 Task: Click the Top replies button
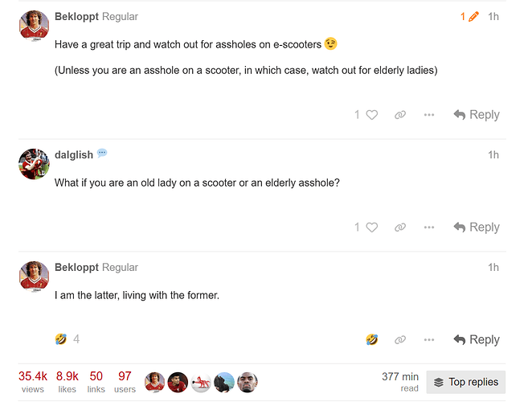(466, 382)
